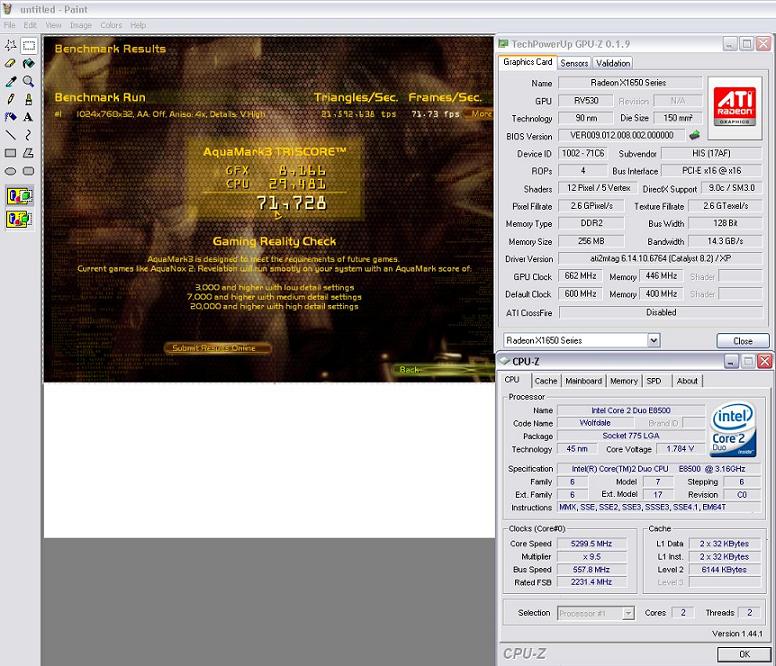
Task: Choose the straight Line tool
Action: coord(10,135)
